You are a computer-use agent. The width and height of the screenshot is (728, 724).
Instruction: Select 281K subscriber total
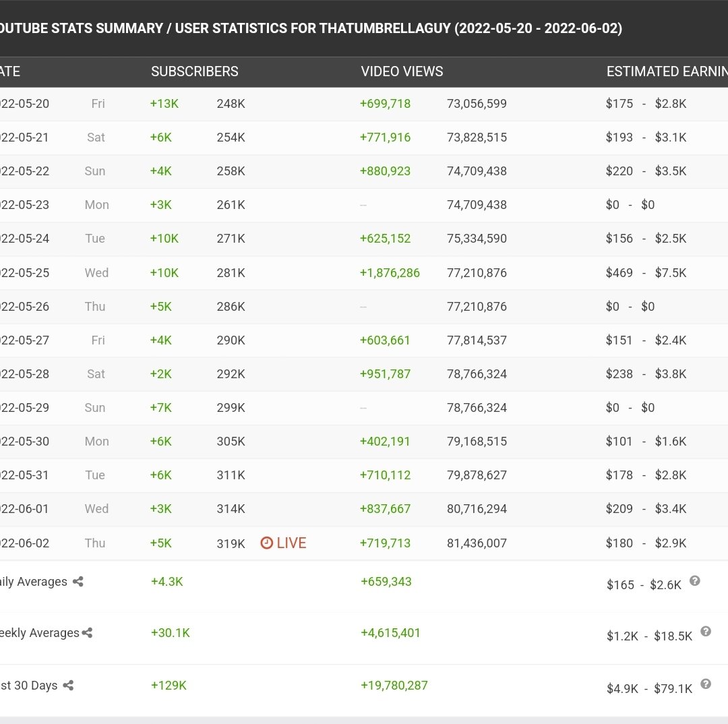(x=231, y=272)
